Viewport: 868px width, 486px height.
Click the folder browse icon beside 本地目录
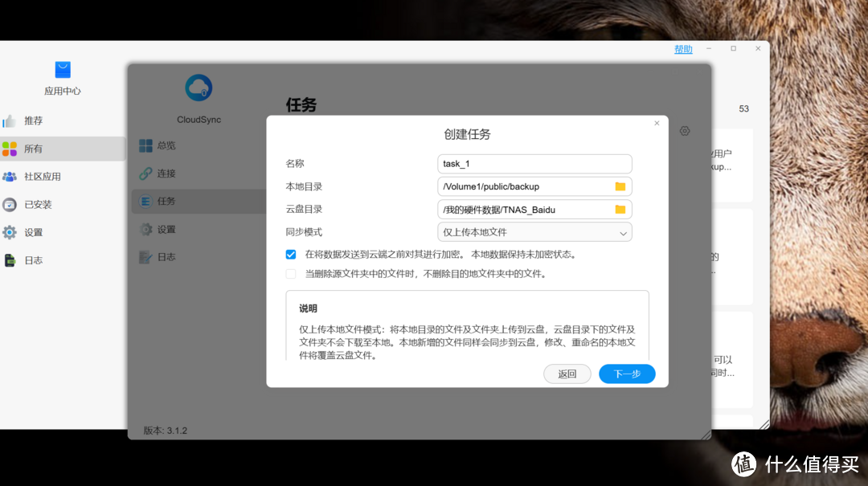(x=620, y=186)
